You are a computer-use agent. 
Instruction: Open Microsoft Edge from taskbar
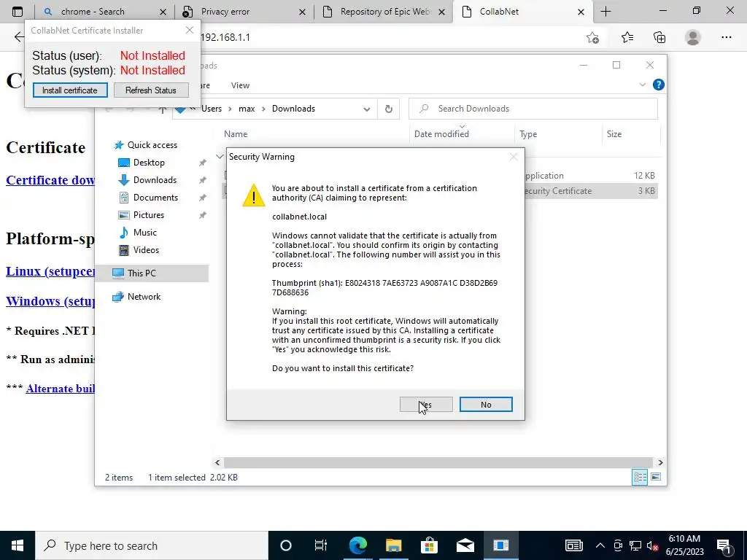(x=357, y=545)
